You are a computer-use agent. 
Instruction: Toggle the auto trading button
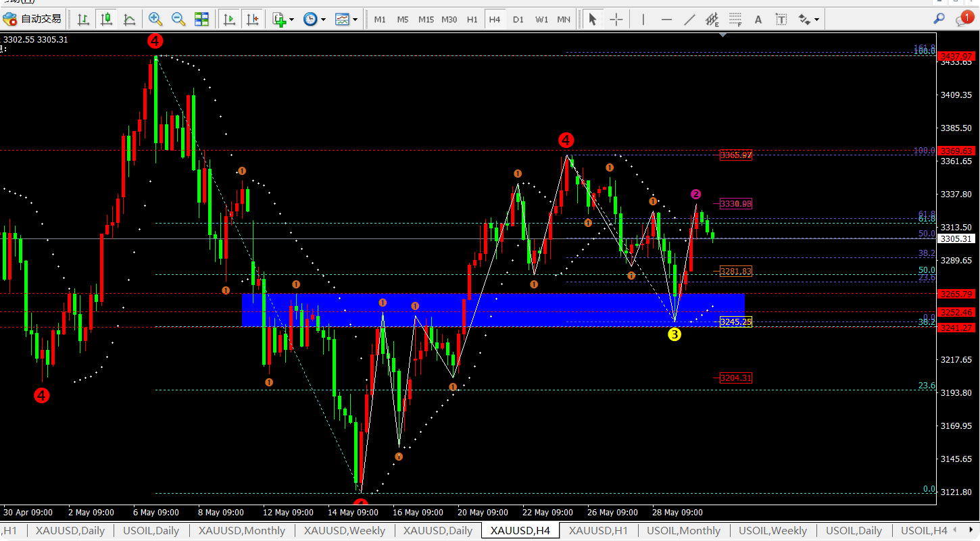(32, 20)
